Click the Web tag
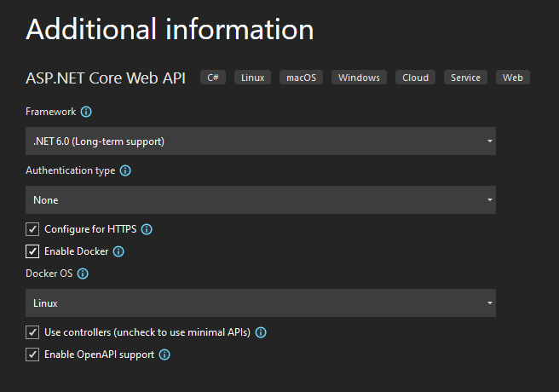 513,78
